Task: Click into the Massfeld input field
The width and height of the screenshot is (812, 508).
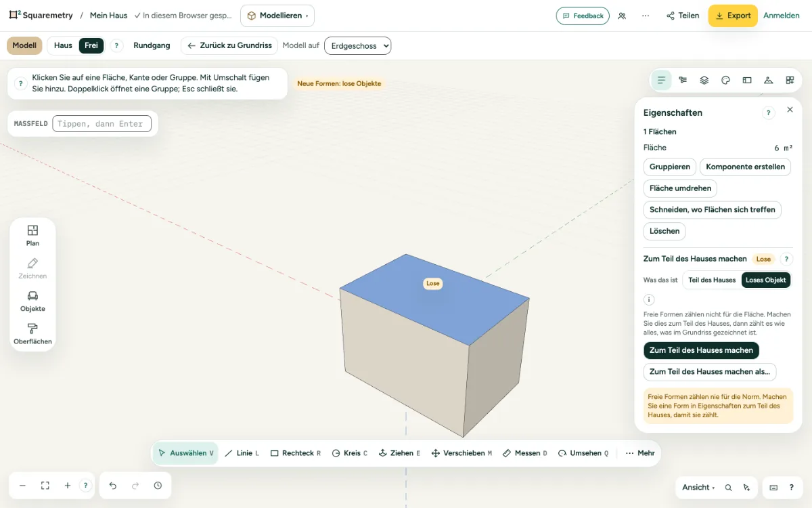Action: click(101, 124)
